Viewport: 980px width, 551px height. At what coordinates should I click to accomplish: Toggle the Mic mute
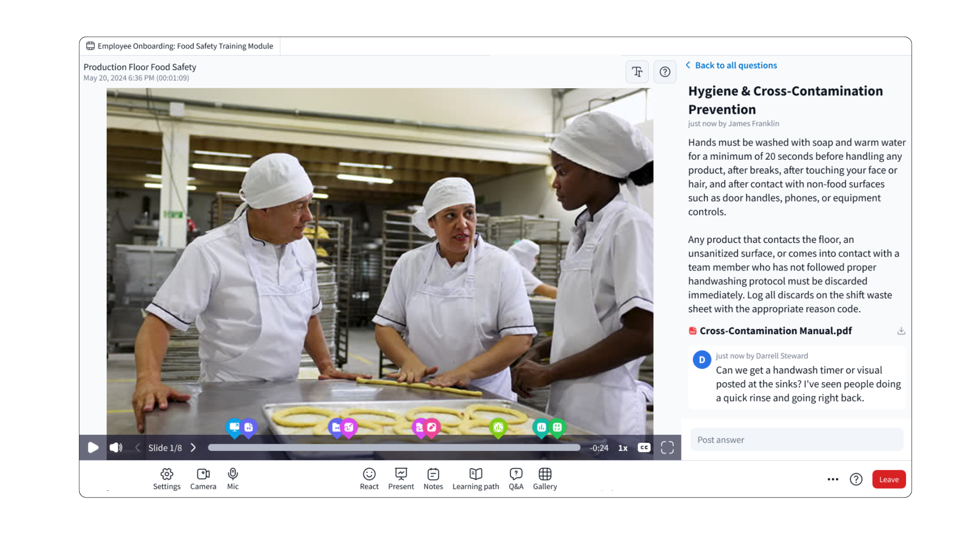point(233,479)
